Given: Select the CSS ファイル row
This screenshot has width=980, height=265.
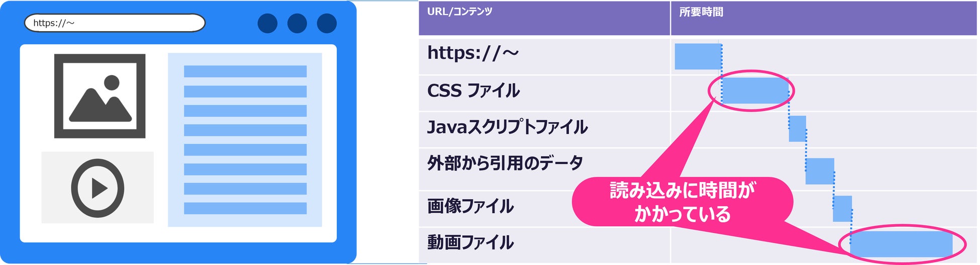Looking at the screenshot, I should (473, 91).
